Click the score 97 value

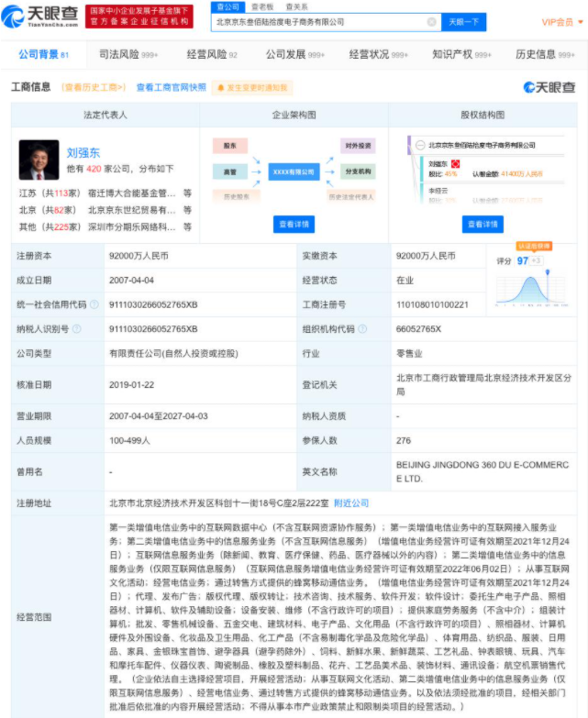point(523,260)
